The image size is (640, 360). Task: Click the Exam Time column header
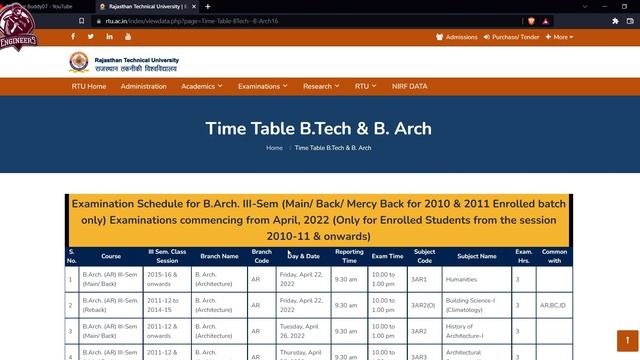(x=387, y=256)
